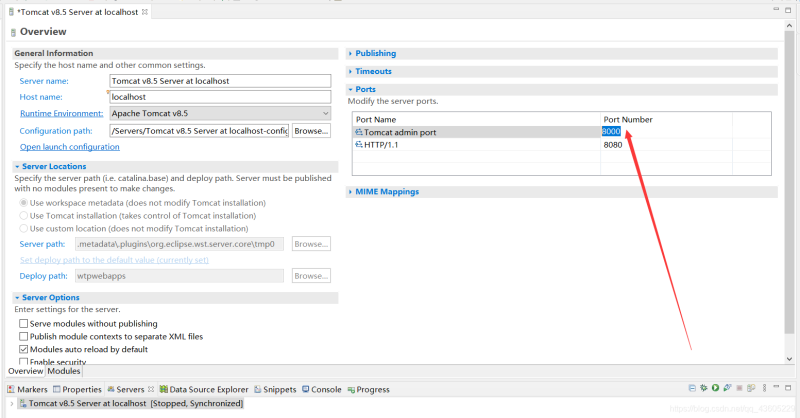Image resolution: width=800 pixels, height=418 pixels.
Task: Click Set deploy path to default value link
Action: tap(114, 260)
